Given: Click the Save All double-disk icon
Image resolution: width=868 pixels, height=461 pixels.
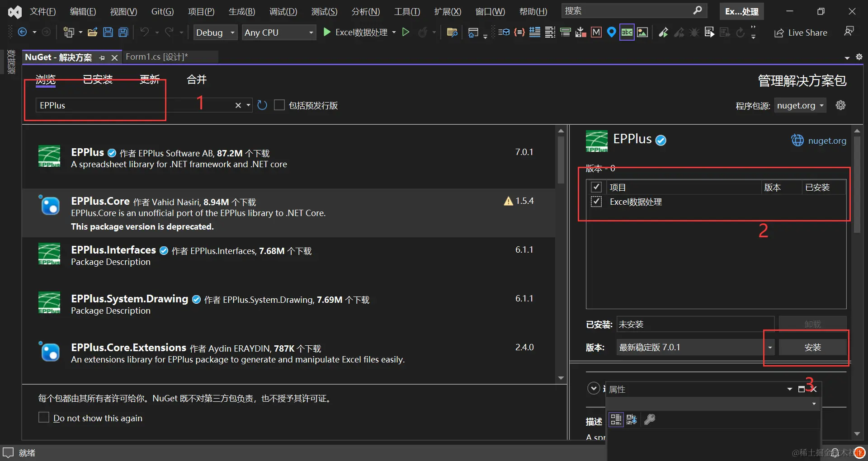Looking at the screenshot, I should click(x=123, y=32).
